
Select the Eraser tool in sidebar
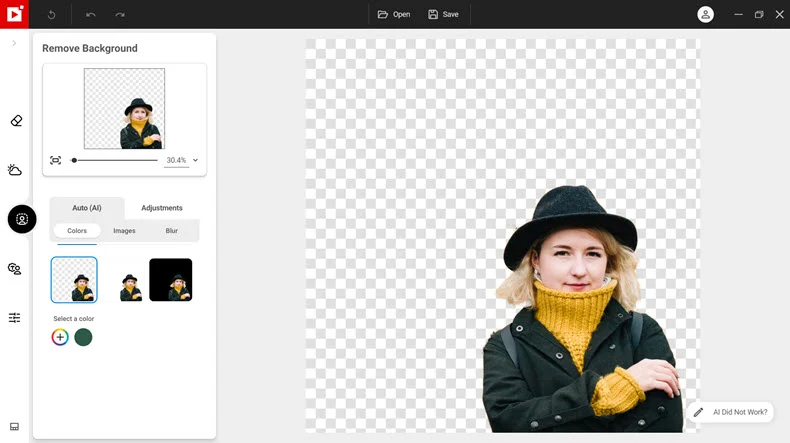pos(15,121)
